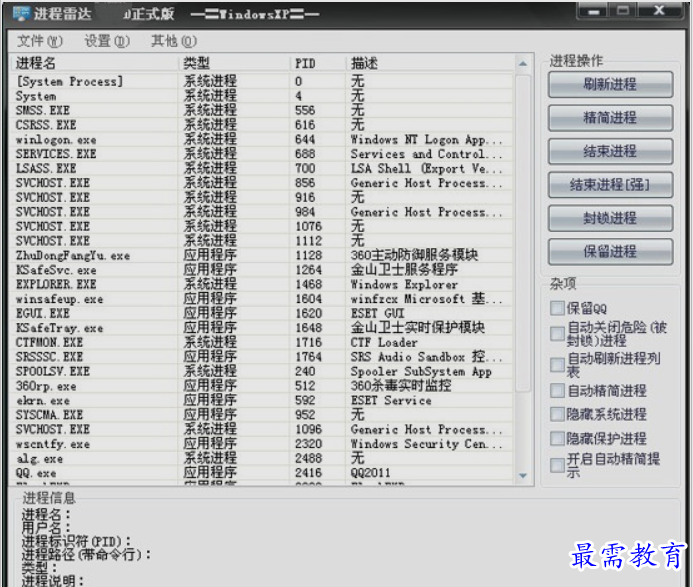Open the 其他 menu
Viewport: 693px width, 587px height.
[174, 42]
